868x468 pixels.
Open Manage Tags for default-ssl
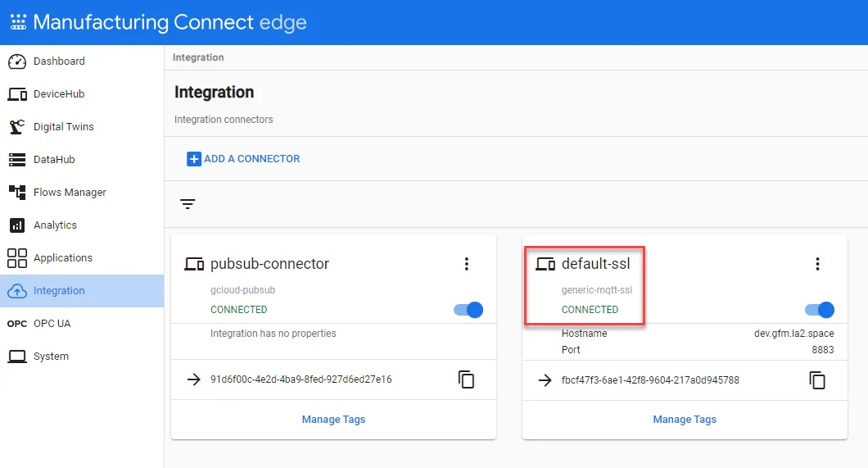tap(685, 420)
